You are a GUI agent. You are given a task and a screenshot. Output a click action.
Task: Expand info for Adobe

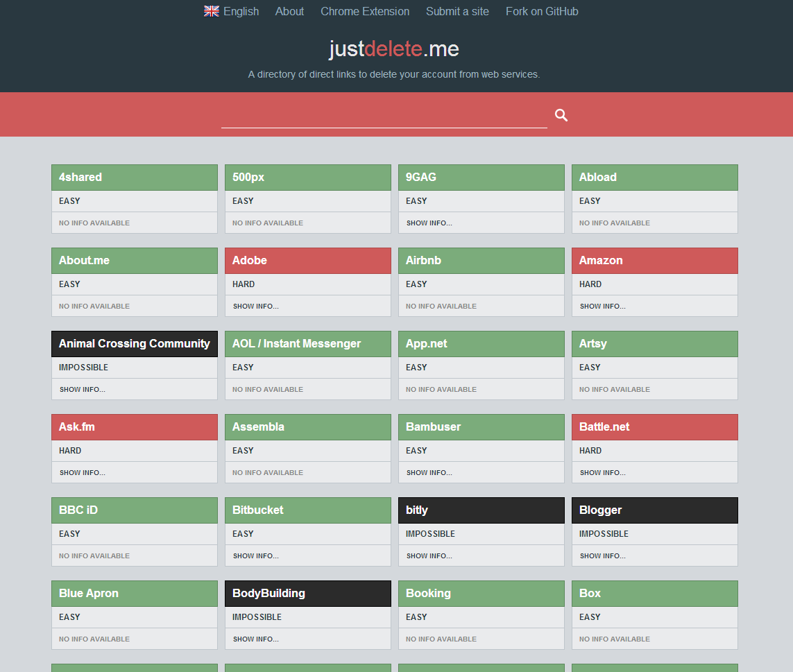coord(256,306)
